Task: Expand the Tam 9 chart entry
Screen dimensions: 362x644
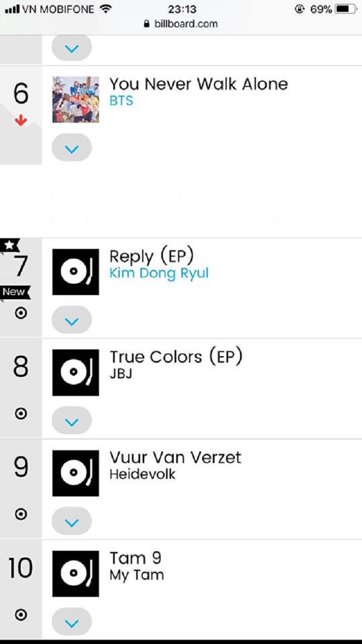Action: click(x=72, y=623)
